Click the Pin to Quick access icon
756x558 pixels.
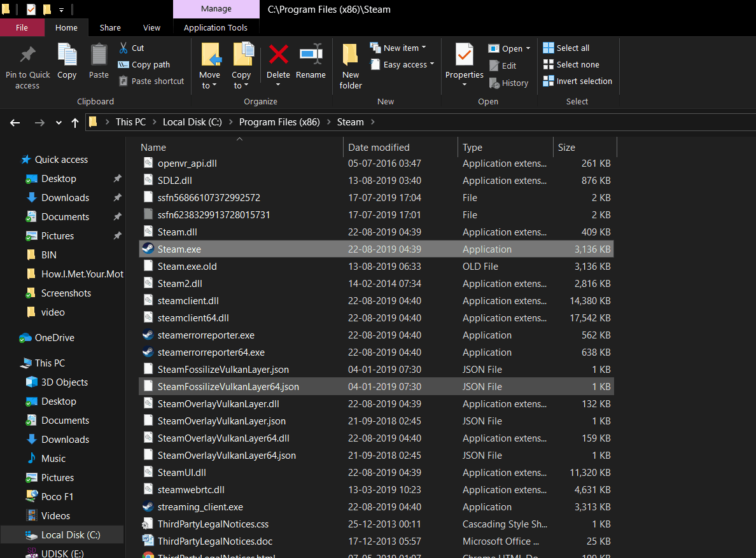pos(27,55)
